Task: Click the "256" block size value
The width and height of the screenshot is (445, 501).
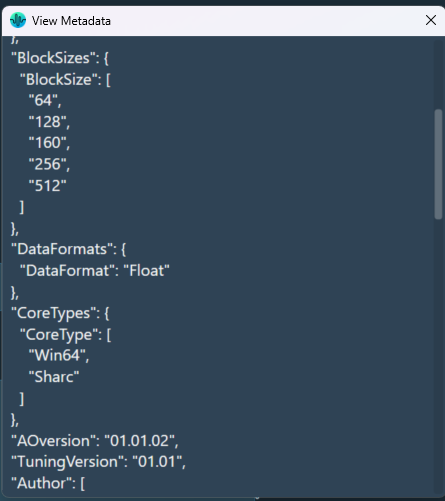Action: tap(47, 164)
